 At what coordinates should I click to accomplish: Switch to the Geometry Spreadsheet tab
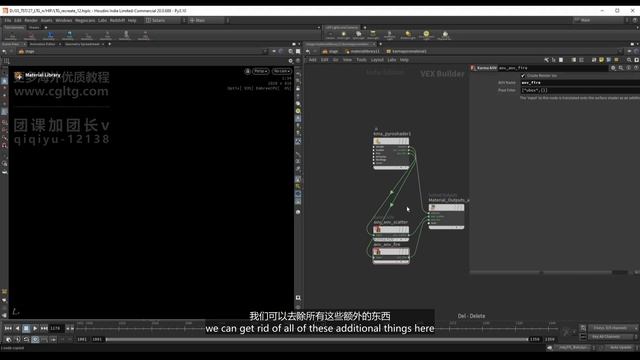click(82, 44)
